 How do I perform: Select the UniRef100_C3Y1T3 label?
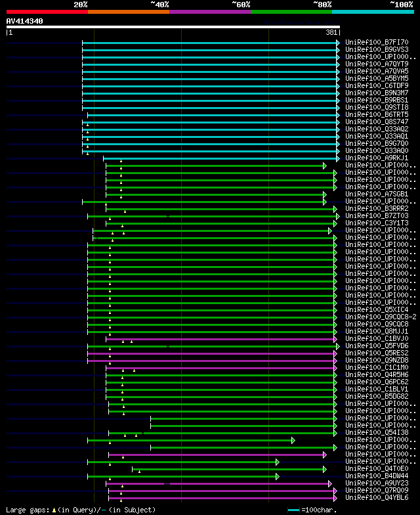pyautogui.click(x=377, y=223)
